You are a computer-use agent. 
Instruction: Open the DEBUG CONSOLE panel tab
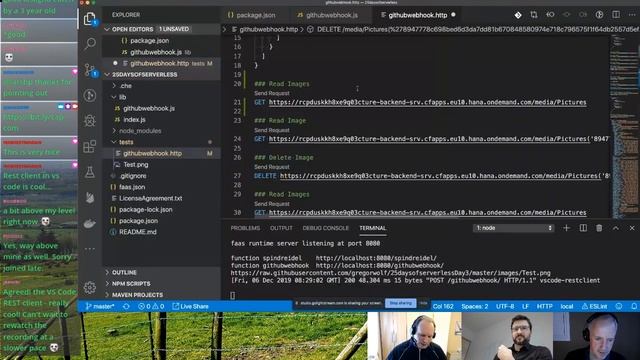coord(325,228)
